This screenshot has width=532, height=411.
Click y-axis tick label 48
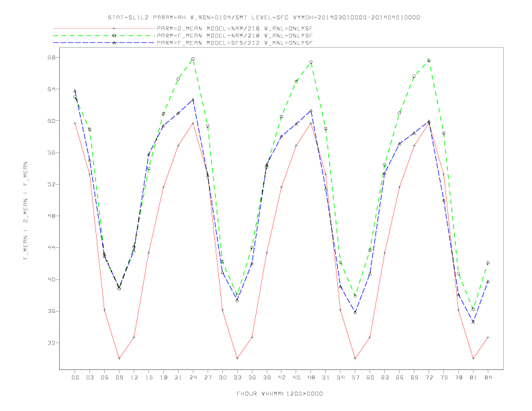(51, 216)
